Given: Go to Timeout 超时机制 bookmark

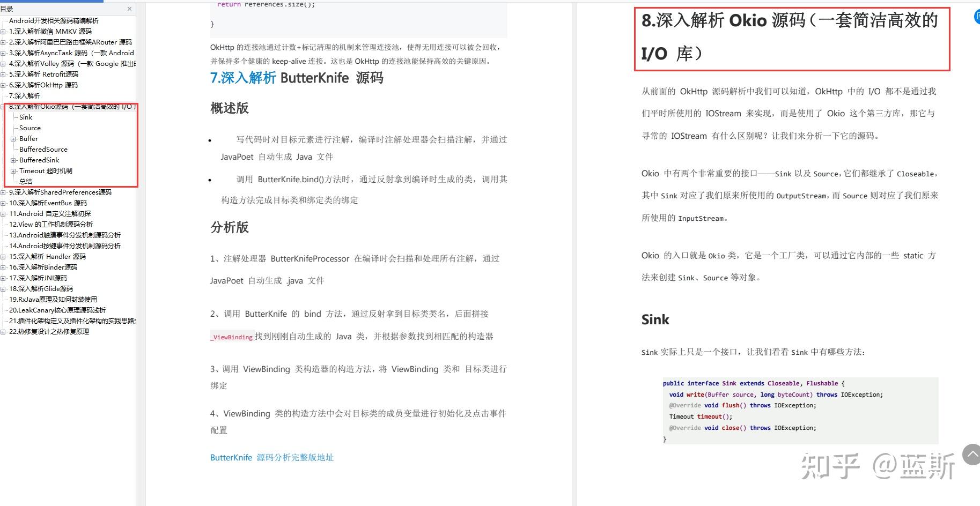Looking at the screenshot, I should (46, 171).
